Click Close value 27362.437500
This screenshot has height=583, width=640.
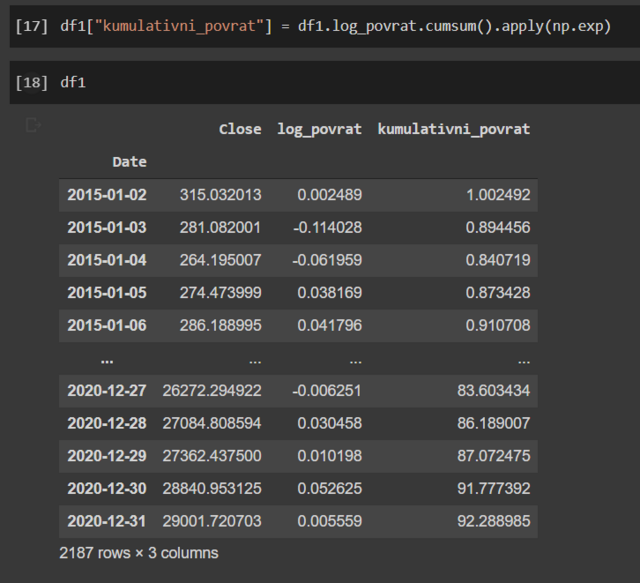[x=212, y=456]
